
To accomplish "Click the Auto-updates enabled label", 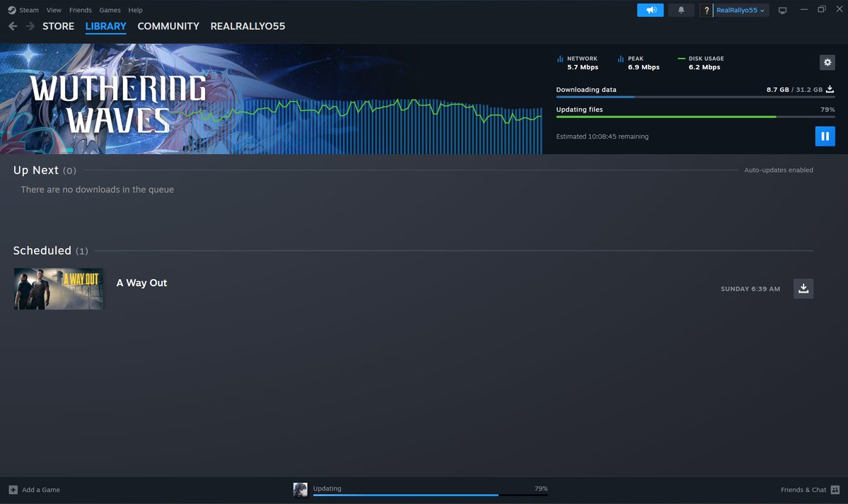I will pyautogui.click(x=778, y=170).
